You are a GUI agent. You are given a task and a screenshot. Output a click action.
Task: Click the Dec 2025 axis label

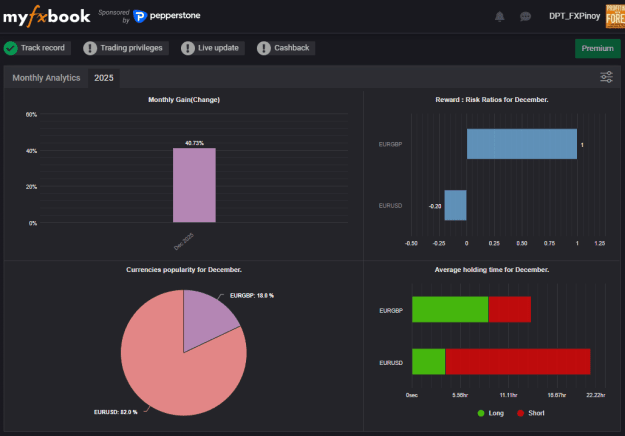(x=184, y=241)
